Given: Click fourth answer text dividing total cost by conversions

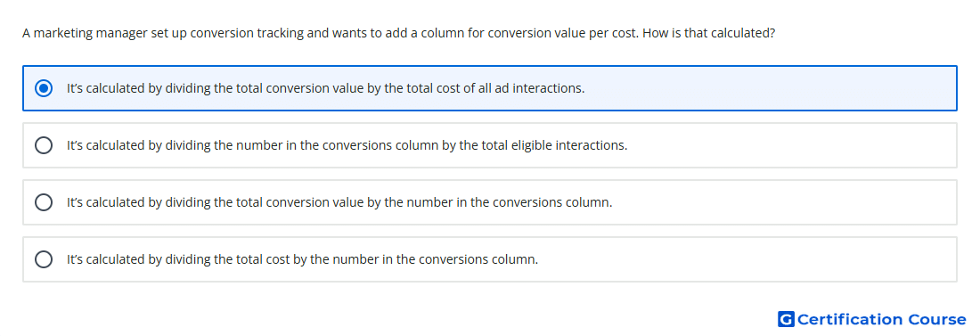Looking at the screenshot, I should click(x=303, y=259).
